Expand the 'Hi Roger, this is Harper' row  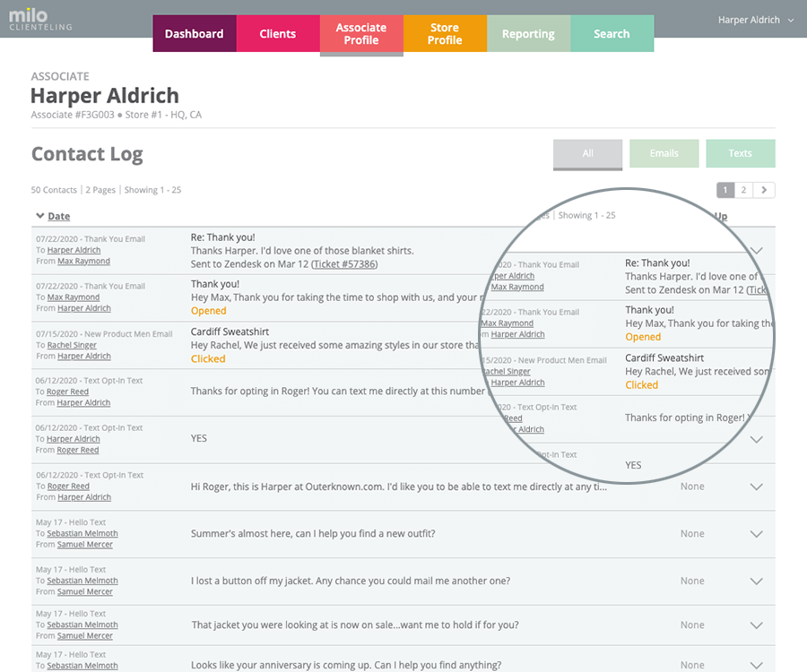pos(756,487)
